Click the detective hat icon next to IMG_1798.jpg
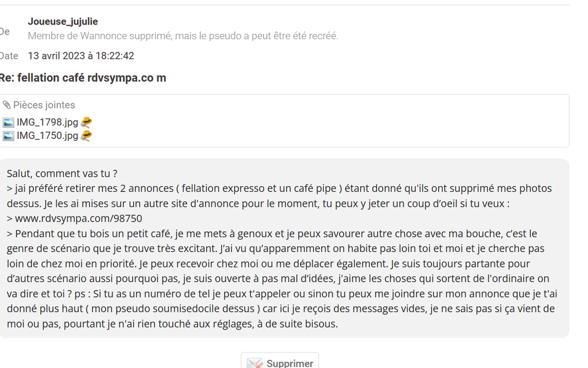 86,122
